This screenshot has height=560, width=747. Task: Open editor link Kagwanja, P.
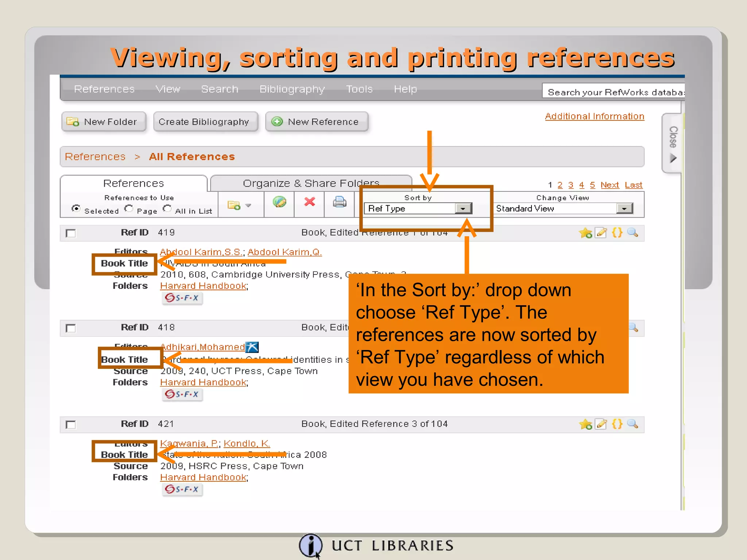pos(189,444)
